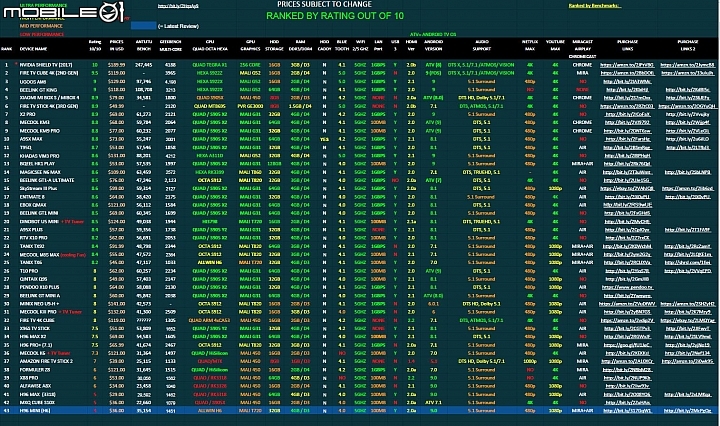Click the 'YOUTUBE MAX' column header
Viewport: 720px width, 426px height.
555,45
